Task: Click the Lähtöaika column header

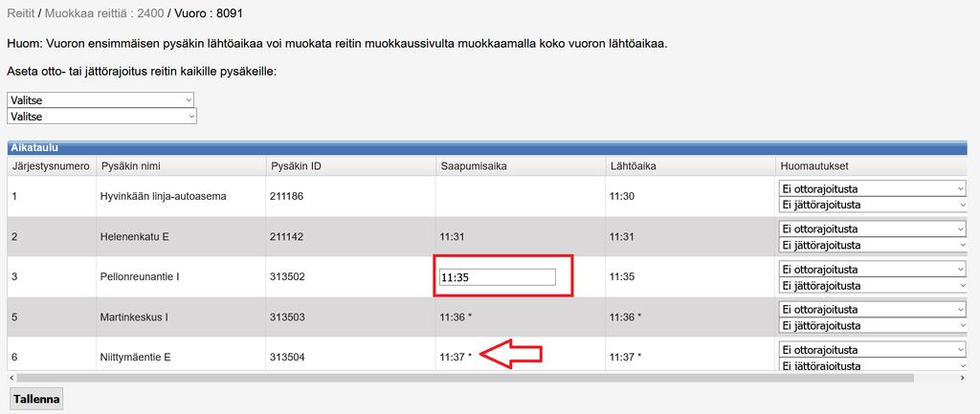Action: tap(690, 166)
